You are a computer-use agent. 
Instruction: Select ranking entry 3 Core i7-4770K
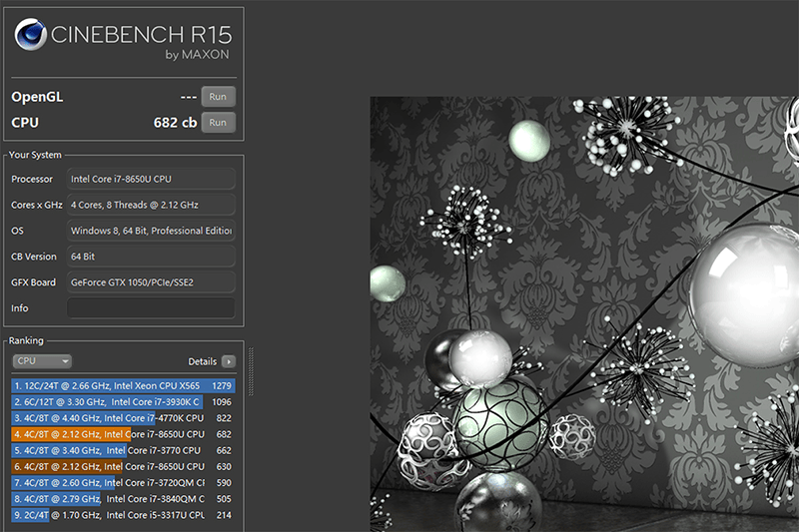[123, 418]
